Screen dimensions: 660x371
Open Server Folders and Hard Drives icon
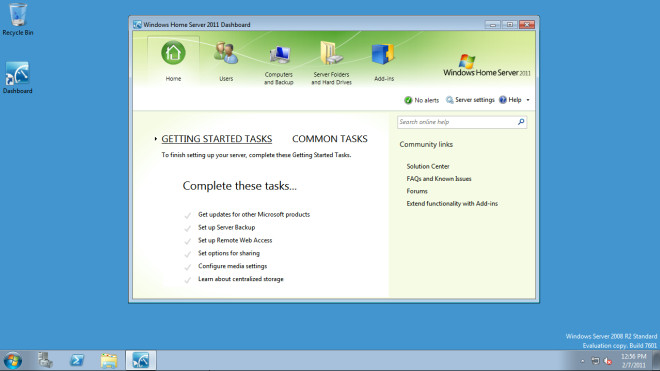(x=331, y=53)
